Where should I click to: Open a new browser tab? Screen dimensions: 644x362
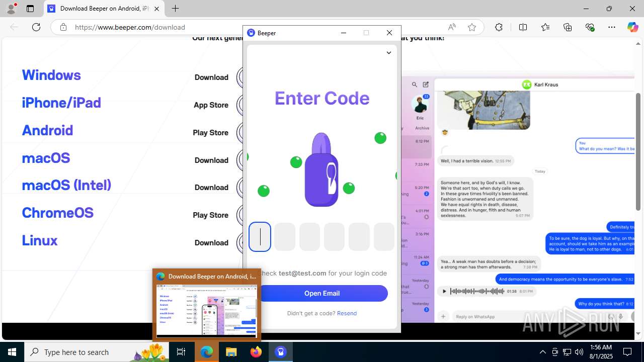[175, 9]
